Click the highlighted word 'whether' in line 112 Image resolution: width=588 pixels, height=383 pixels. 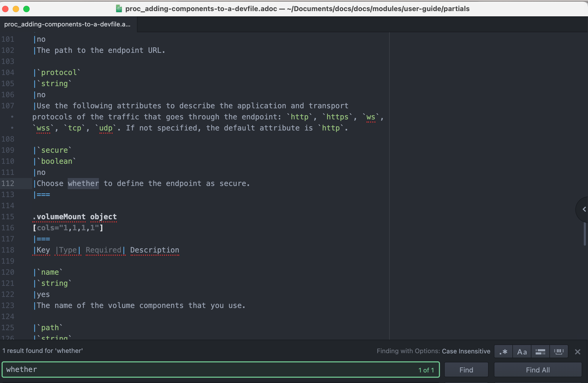[x=83, y=183]
